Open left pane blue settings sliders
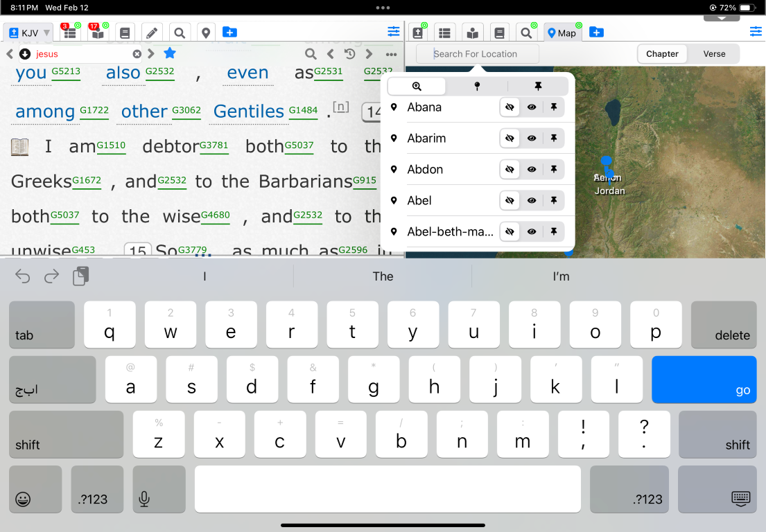Viewport: 766px width, 532px height. coord(394,32)
